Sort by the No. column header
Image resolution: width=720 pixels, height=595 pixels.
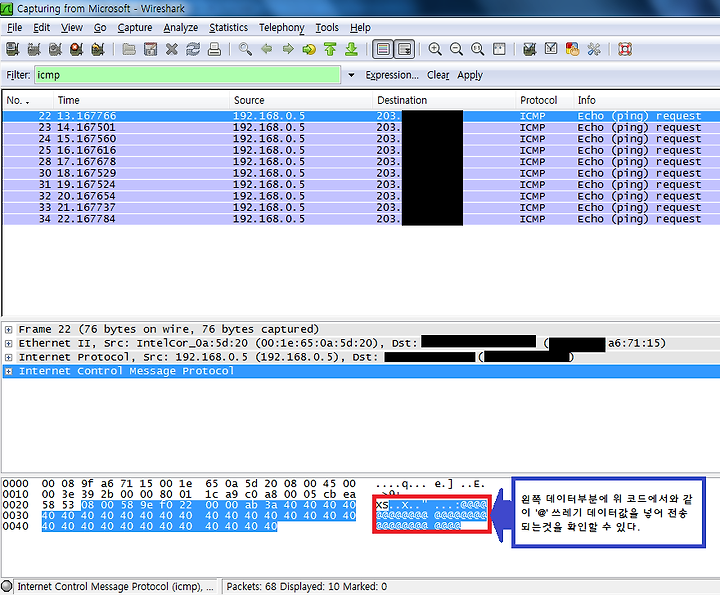28,100
